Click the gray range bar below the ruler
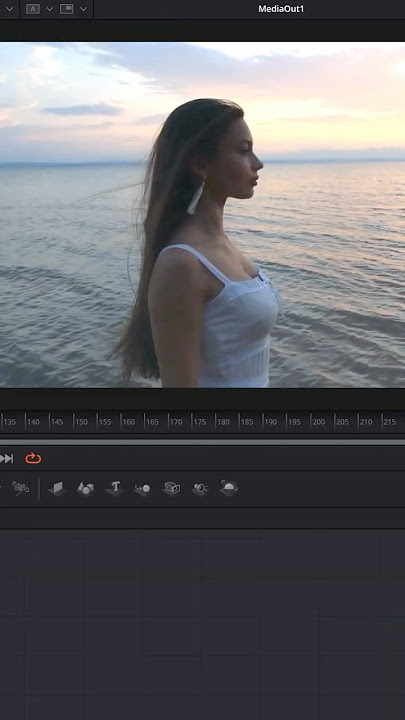 (x=202, y=442)
